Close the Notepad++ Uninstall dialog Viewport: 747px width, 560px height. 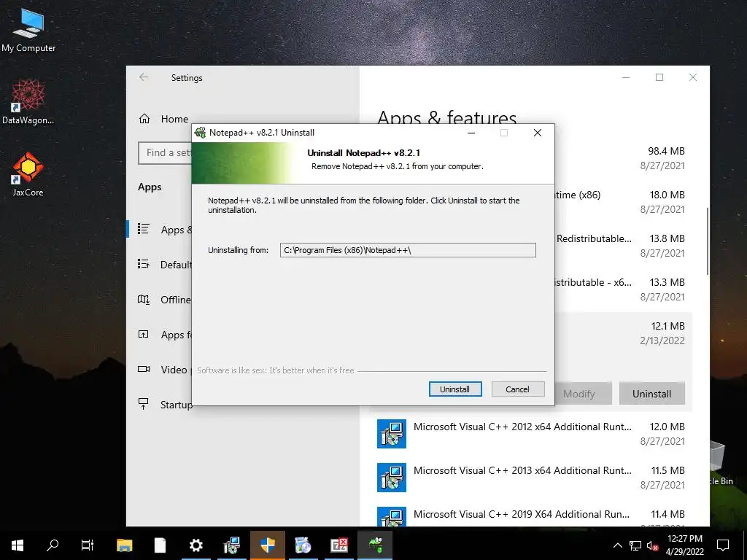[538, 133]
